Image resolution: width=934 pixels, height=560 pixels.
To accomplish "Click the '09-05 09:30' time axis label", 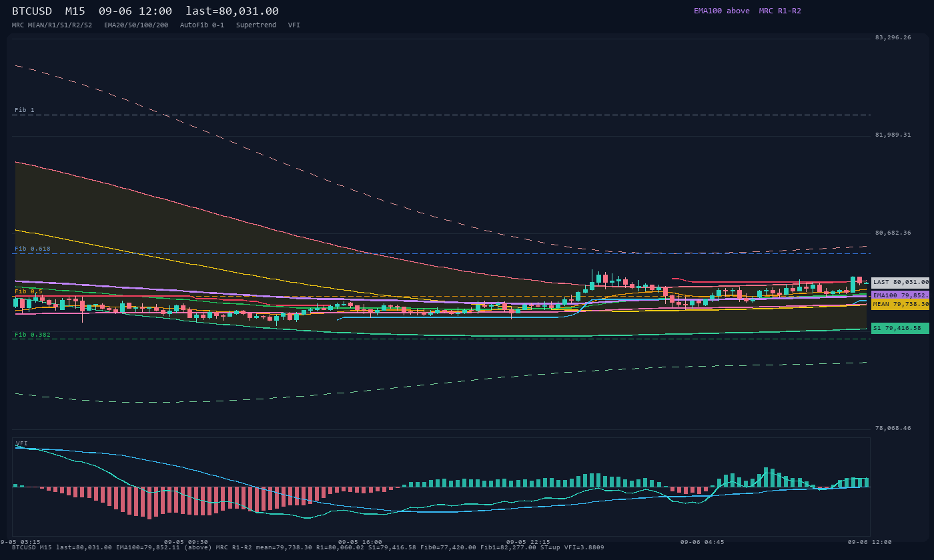I will (x=186, y=542).
